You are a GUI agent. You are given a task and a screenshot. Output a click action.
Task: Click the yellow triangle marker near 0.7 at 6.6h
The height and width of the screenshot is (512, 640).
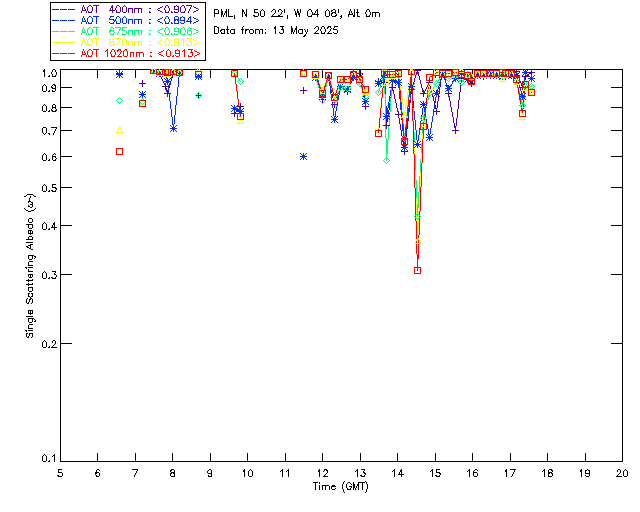(120, 130)
